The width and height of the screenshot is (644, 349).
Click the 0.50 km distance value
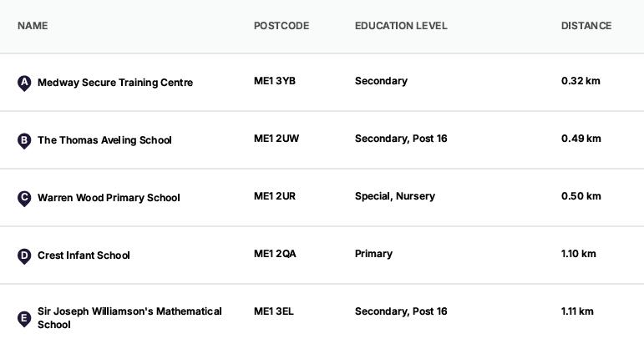click(581, 196)
